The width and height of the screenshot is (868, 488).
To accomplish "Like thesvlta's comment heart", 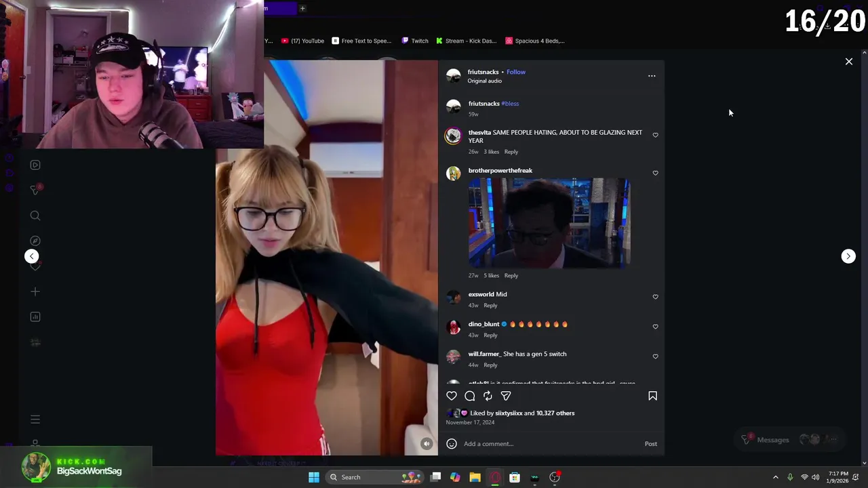I will click(655, 135).
